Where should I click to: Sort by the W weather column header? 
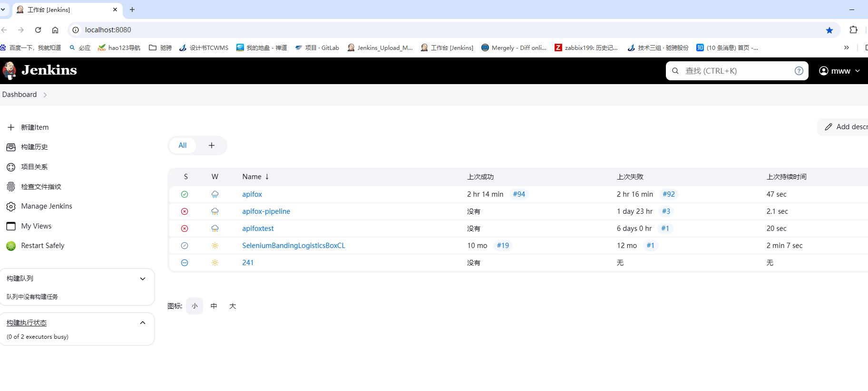pos(215,177)
